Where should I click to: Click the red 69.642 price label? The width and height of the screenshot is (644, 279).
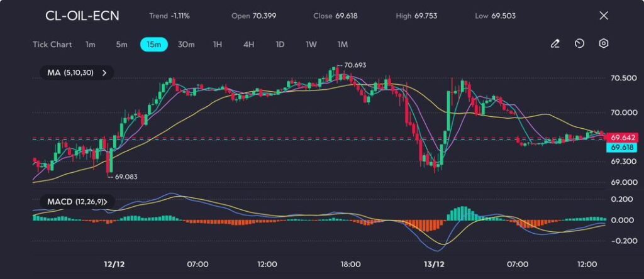(623, 138)
